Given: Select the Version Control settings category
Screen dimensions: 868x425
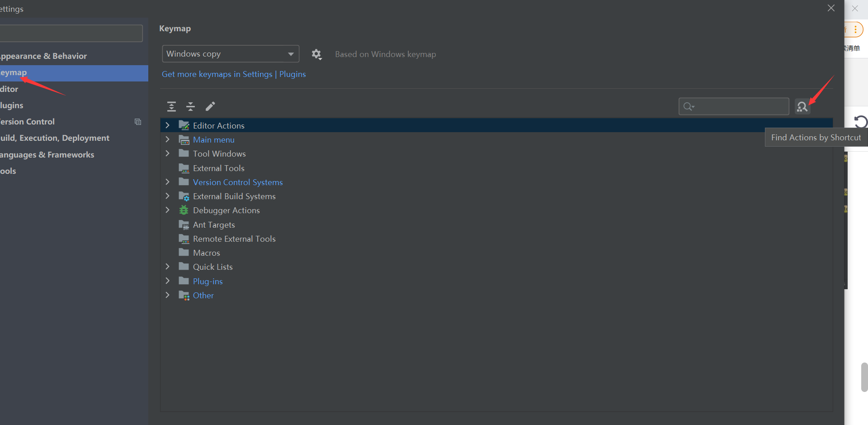Looking at the screenshot, I should click(74, 122).
